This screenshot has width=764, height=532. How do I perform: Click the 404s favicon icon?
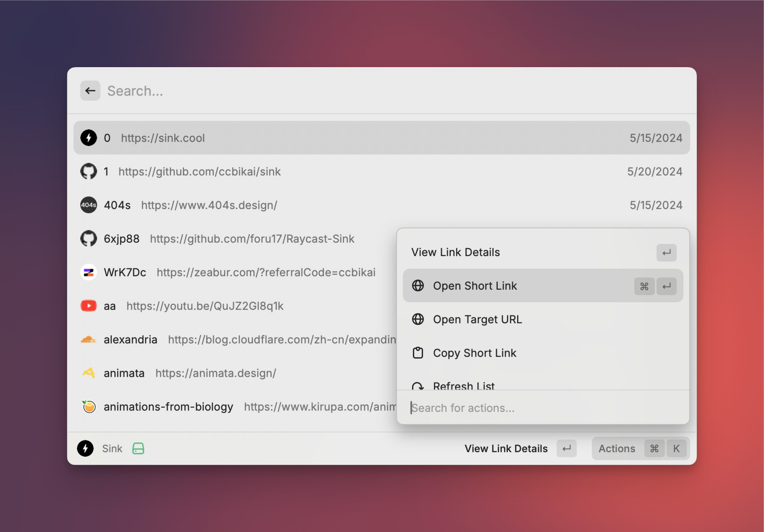tap(89, 205)
